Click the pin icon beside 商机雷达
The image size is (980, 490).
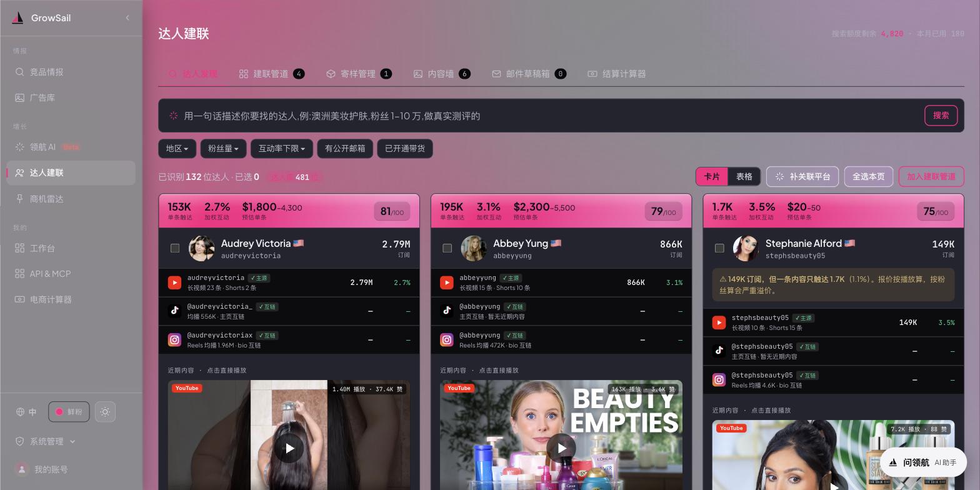pyautogui.click(x=19, y=199)
